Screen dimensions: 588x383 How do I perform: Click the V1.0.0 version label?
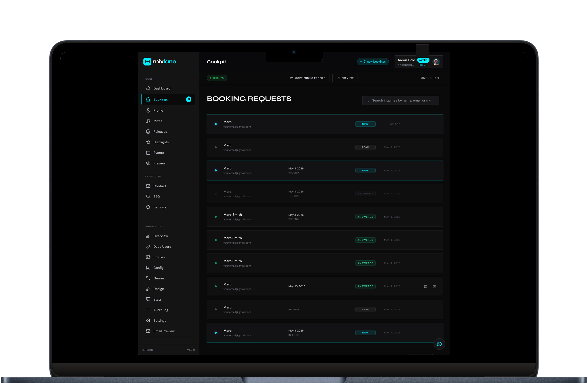[x=191, y=350]
